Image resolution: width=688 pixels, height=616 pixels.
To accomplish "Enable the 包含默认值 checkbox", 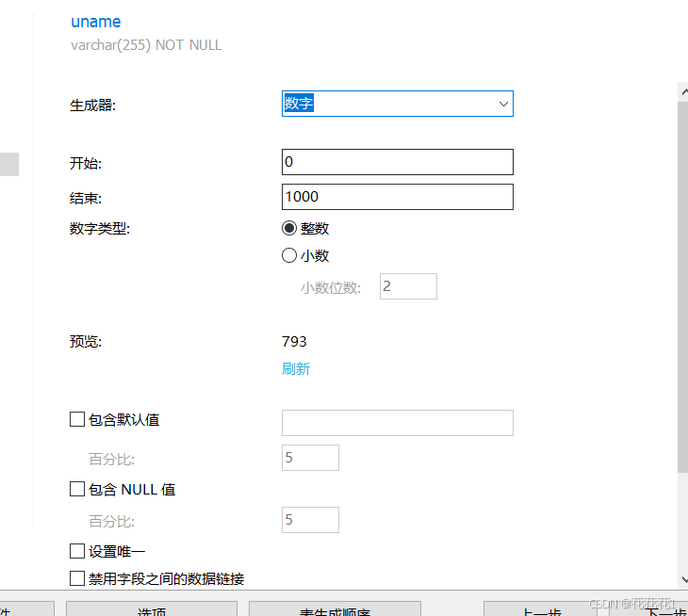I will point(77,419).
